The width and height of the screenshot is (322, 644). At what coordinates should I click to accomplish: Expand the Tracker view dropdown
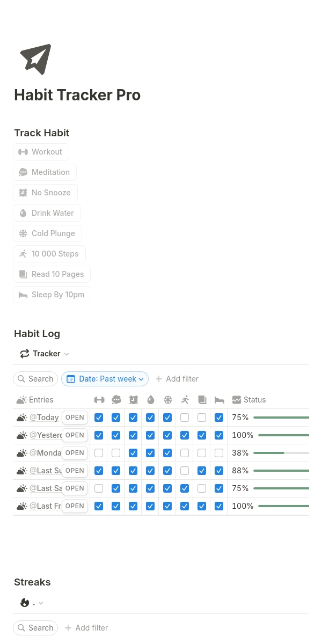(x=45, y=354)
